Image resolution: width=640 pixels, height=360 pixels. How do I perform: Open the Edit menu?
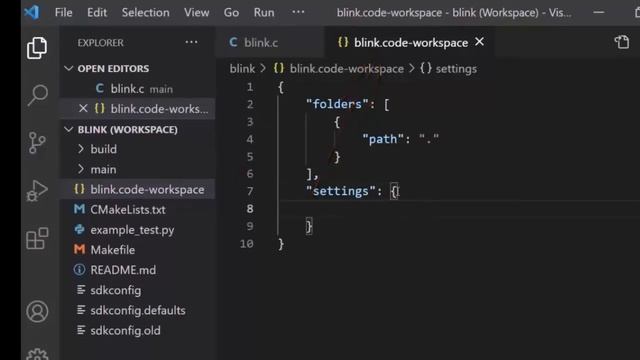97,13
